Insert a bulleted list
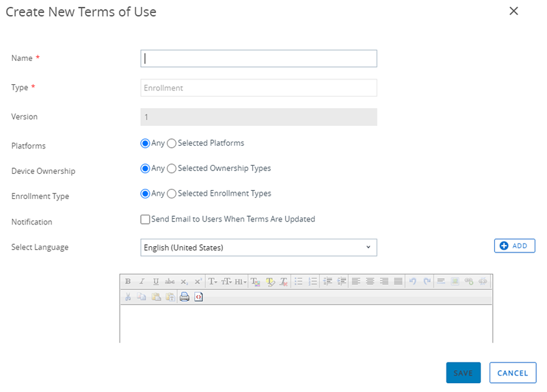 pos(299,281)
